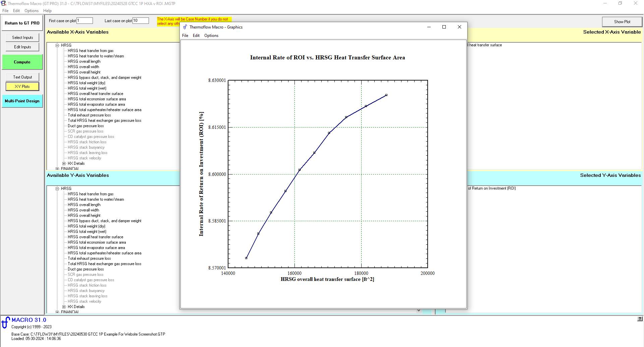Image resolution: width=644 pixels, height=347 pixels.
Task: Select HRSG overall width in X-Axis list
Action: click(x=84, y=67)
